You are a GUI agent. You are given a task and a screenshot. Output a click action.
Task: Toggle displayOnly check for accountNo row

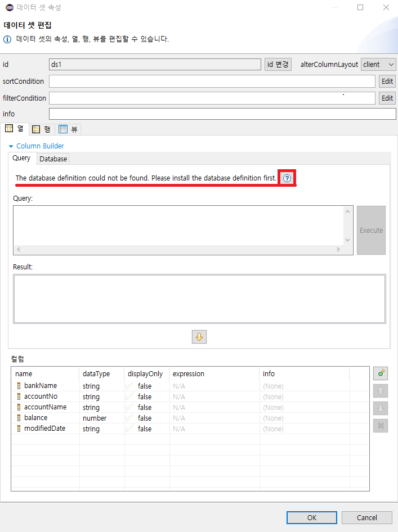[130, 396]
